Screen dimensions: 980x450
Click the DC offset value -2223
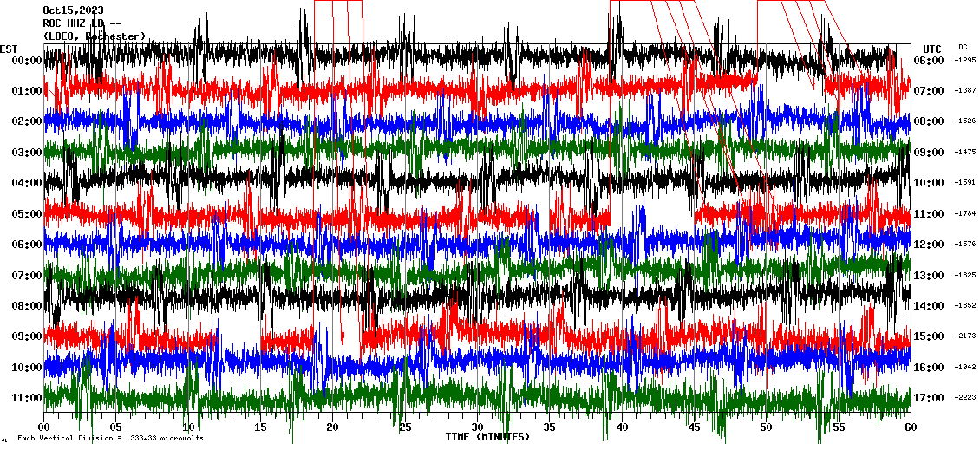click(x=964, y=398)
